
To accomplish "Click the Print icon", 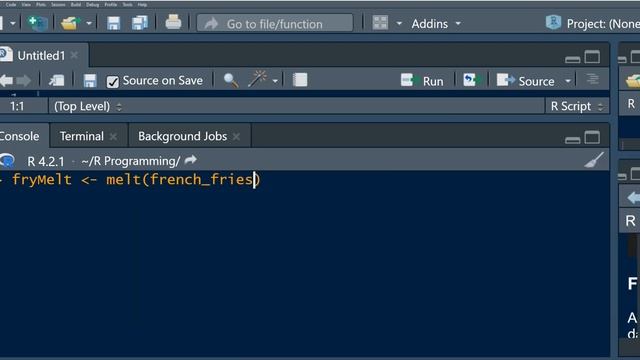I will [173, 22].
